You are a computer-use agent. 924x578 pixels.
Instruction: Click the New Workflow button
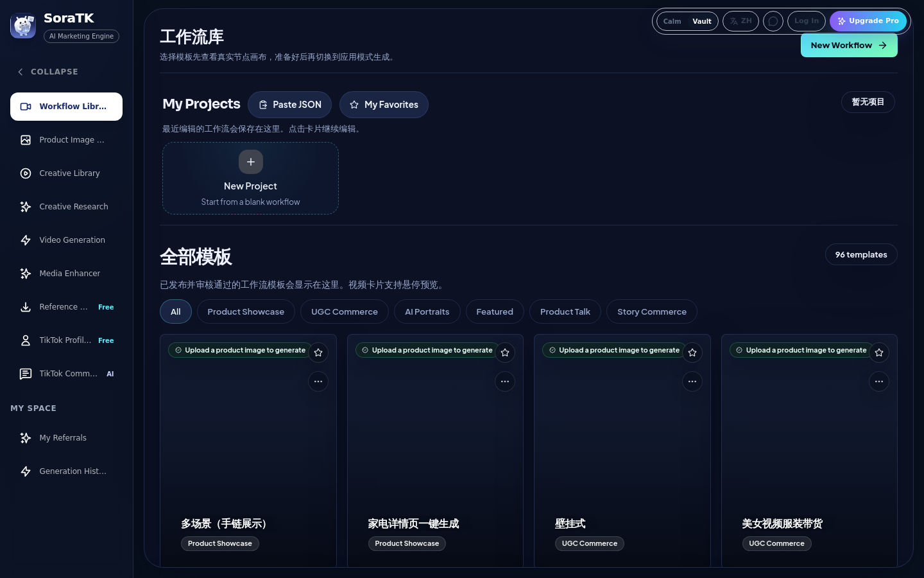[x=849, y=46]
